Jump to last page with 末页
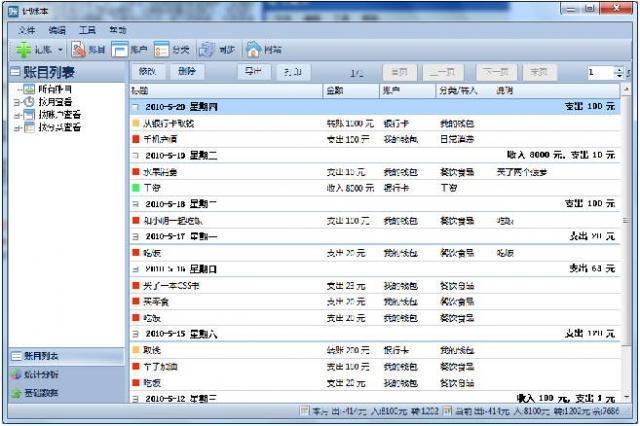Image resolution: width=640 pixels, height=426 pixels. click(539, 72)
